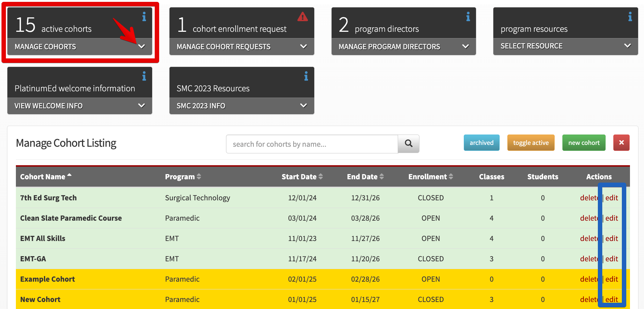Click the magnifying glass search button
This screenshot has width=644, height=309.
pyautogui.click(x=408, y=144)
